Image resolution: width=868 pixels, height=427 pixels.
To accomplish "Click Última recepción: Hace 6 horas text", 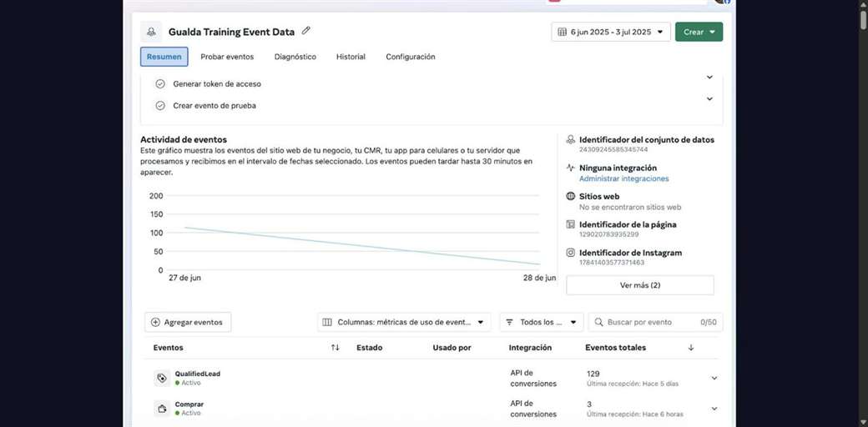I will point(635,414).
